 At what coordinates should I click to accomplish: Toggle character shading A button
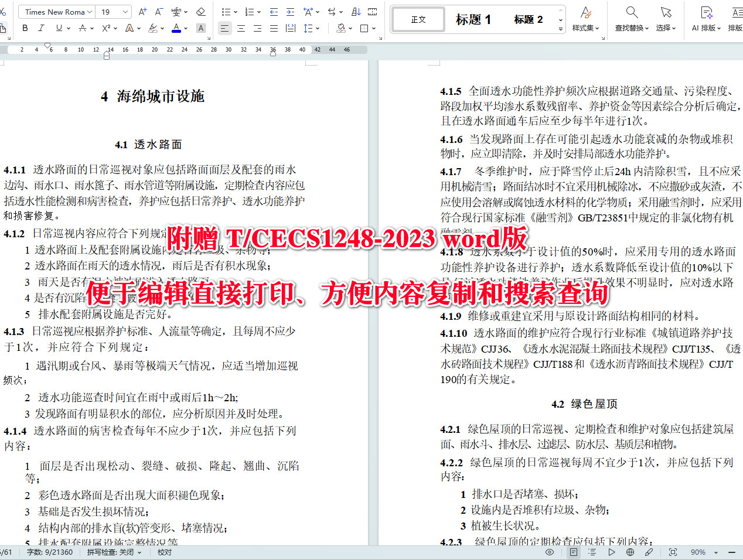tap(200, 28)
